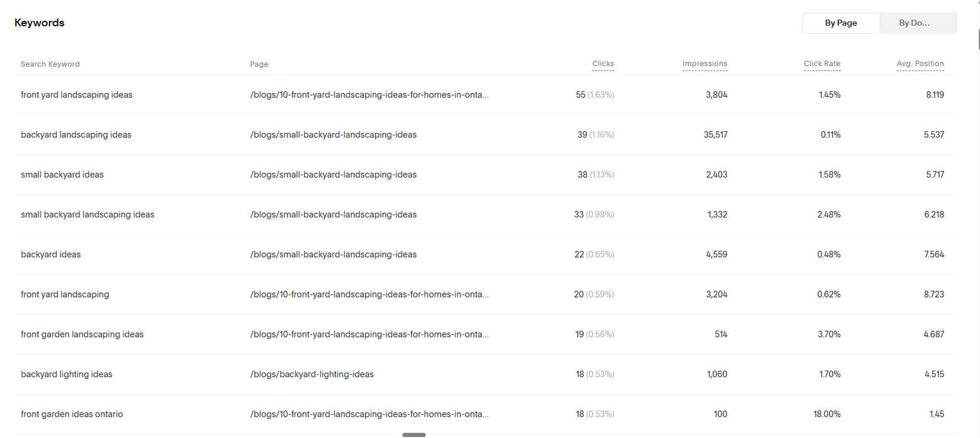
Task: Click the 1.45% click rate value
Action: point(830,95)
